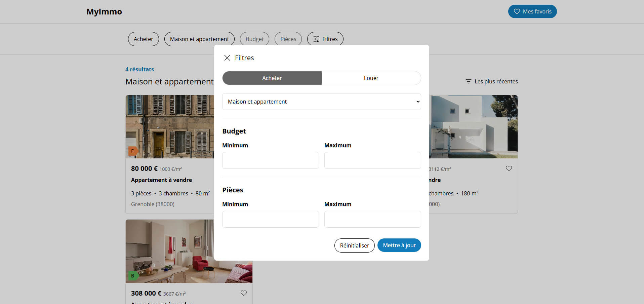Click the heart icon in Mes favoris button
This screenshot has width=644, height=304.
click(517, 11)
